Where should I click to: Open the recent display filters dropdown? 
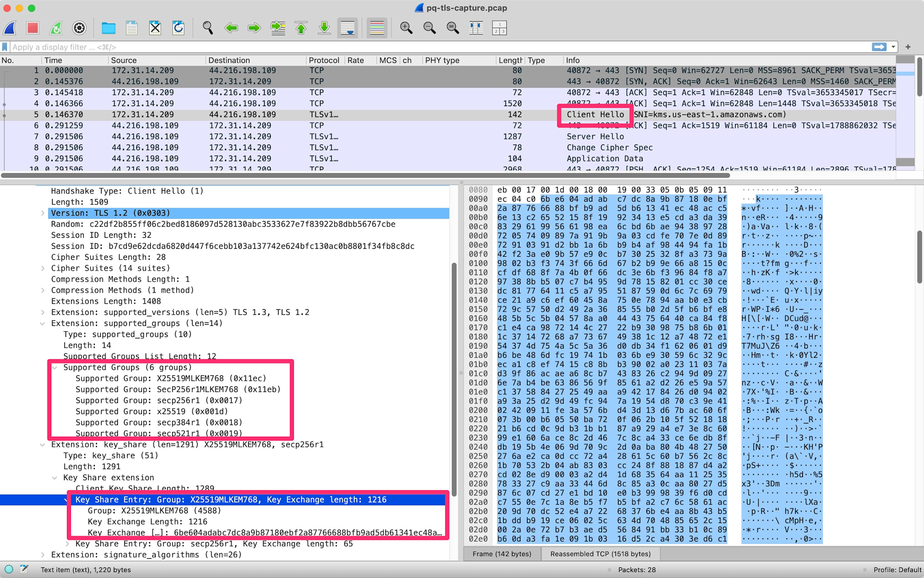(894, 47)
